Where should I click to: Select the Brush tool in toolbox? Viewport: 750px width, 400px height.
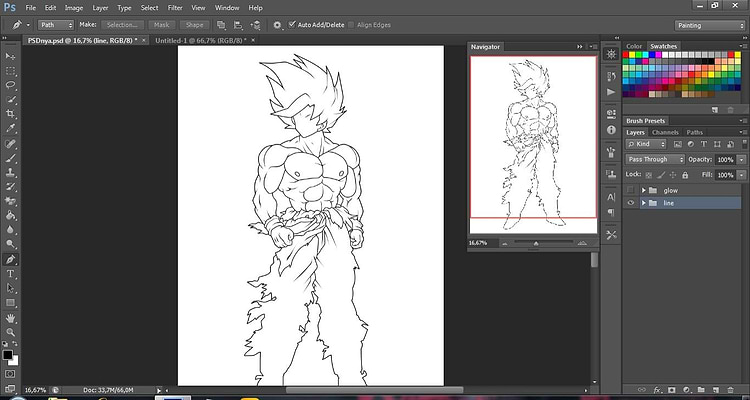10,158
